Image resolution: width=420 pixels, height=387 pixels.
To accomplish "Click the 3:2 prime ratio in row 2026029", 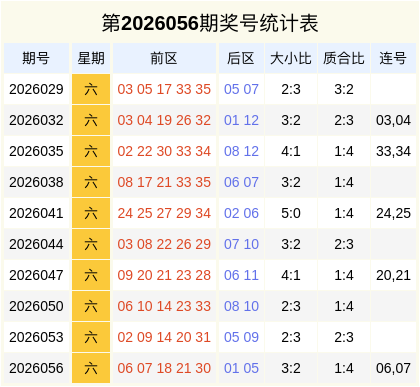I will tap(344, 89).
